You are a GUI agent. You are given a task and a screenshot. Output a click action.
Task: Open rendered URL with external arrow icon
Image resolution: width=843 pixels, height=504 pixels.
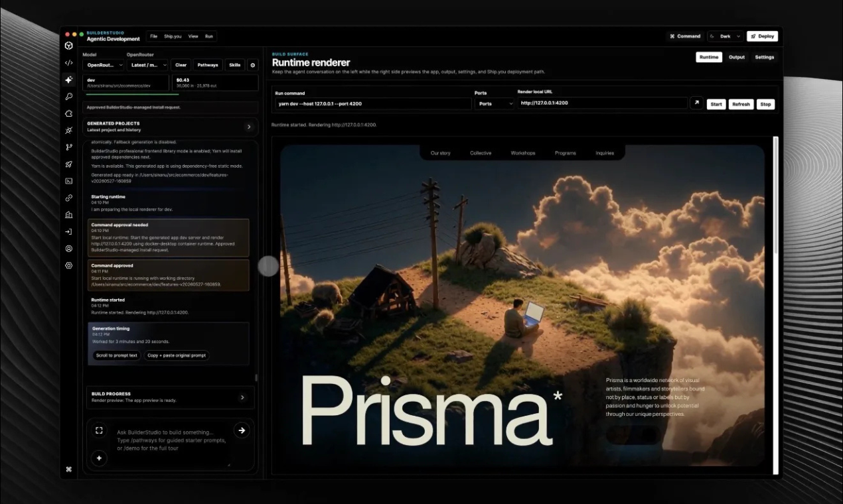(x=696, y=103)
